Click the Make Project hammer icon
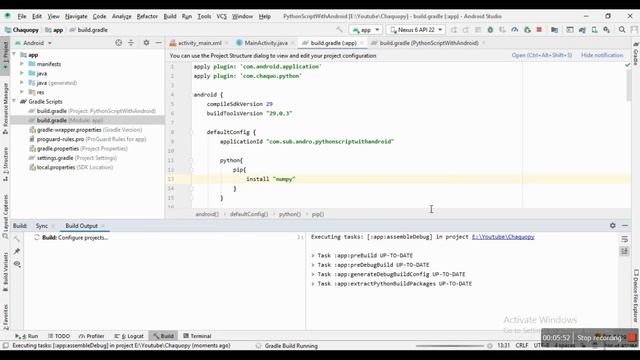The height and width of the screenshot is (360, 640). click(x=339, y=30)
